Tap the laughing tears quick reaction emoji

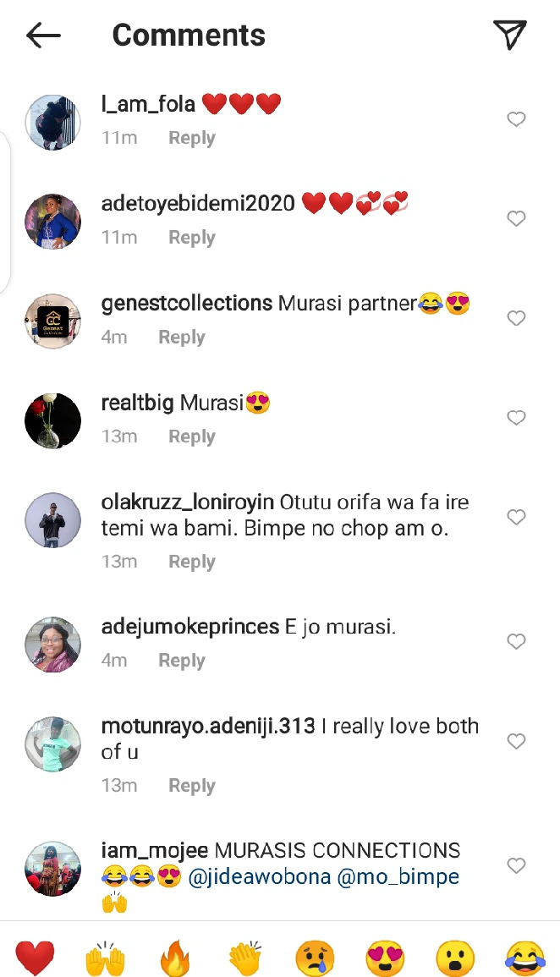(x=525, y=959)
